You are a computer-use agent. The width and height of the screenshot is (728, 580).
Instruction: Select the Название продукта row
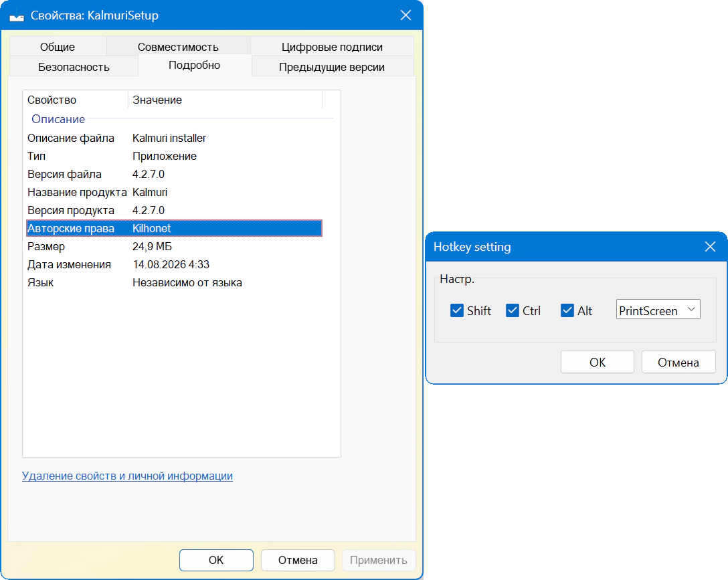point(174,192)
